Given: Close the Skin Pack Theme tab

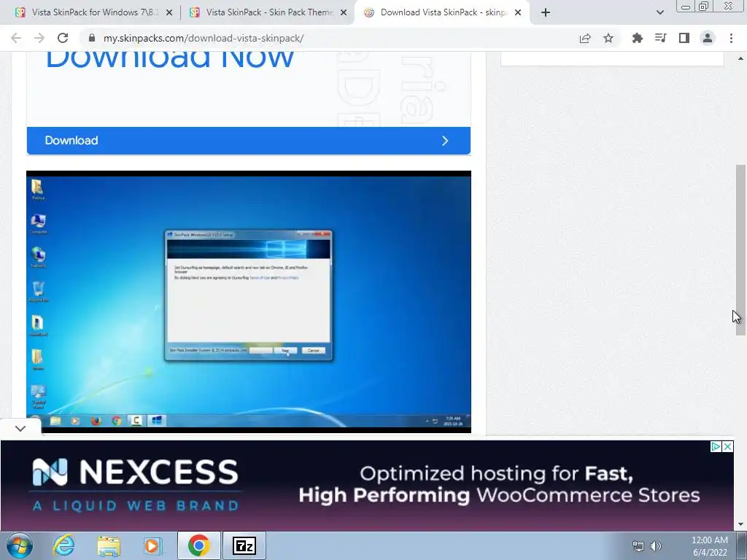Looking at the screenshot, I should pos(344,13).
